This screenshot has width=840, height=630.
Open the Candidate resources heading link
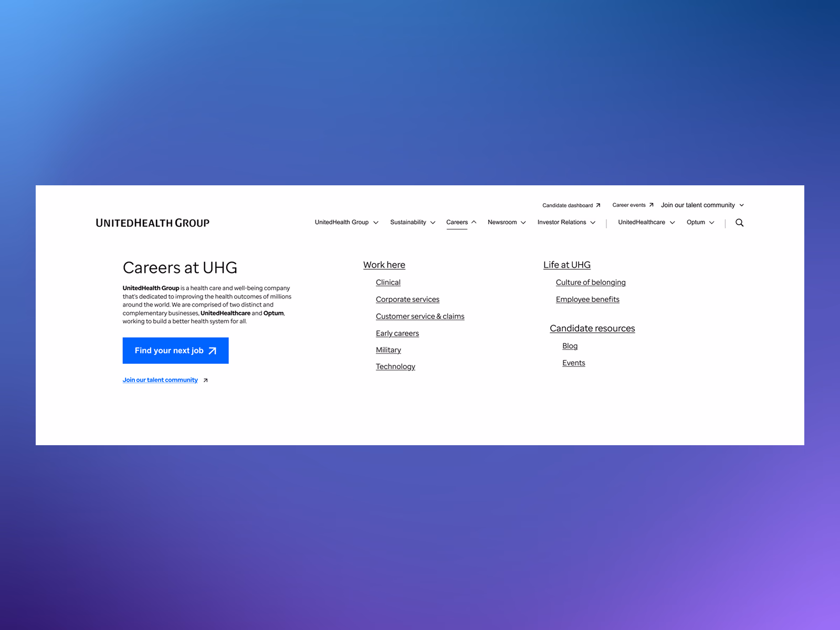592,329
